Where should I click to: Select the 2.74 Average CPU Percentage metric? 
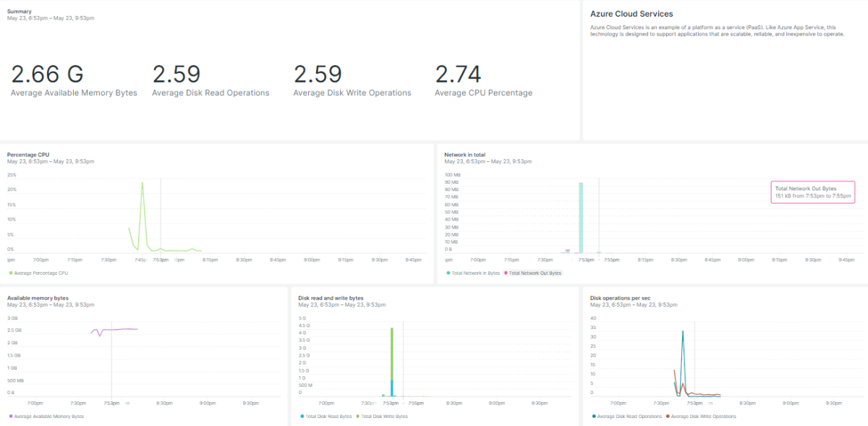(458, 74)
